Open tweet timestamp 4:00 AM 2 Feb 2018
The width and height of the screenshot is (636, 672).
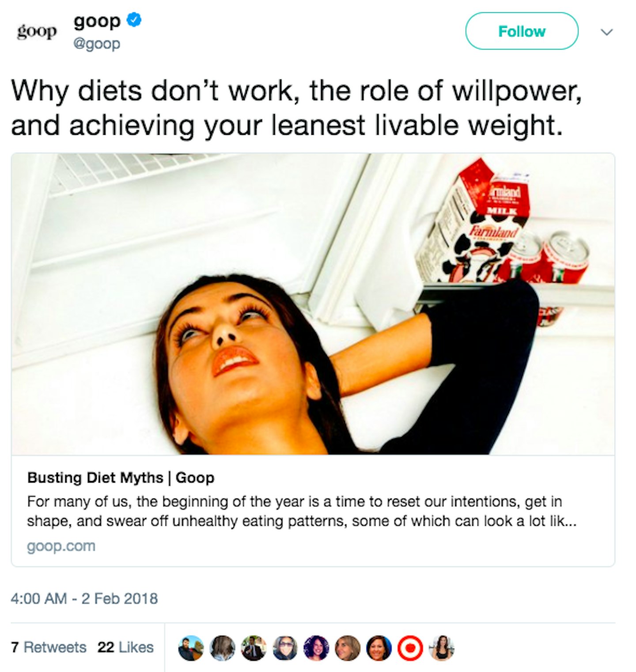pos(84,599)
